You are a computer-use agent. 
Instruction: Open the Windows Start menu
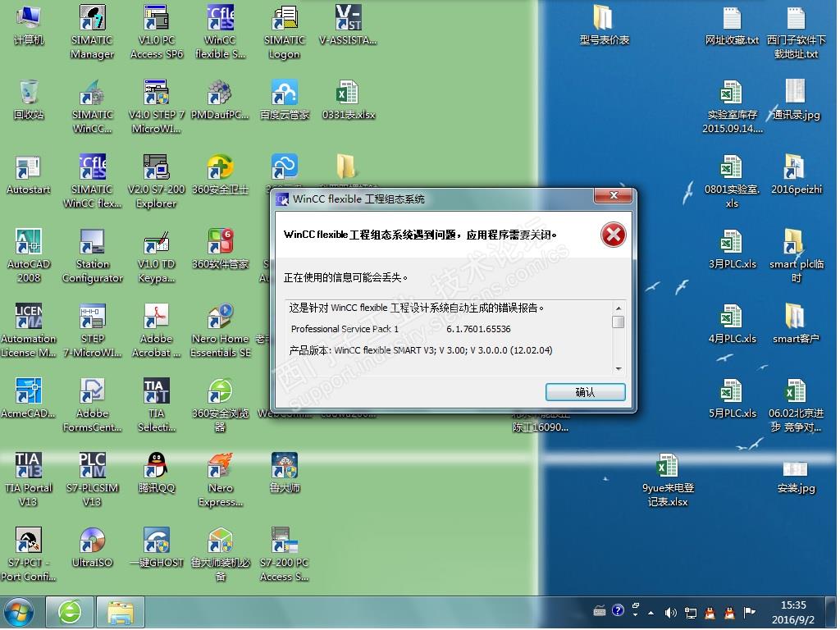[19, 612]
